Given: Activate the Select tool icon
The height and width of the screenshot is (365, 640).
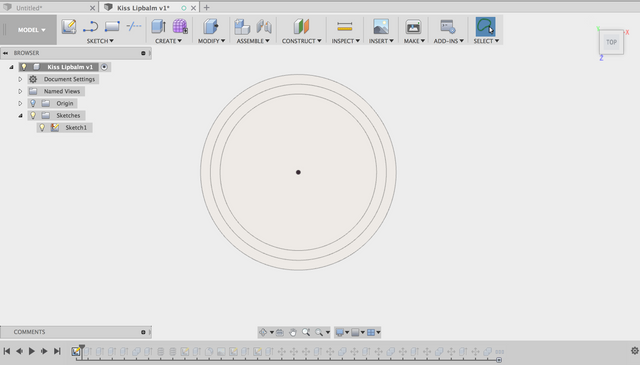Looking at the screenshot, I should 485,27.
